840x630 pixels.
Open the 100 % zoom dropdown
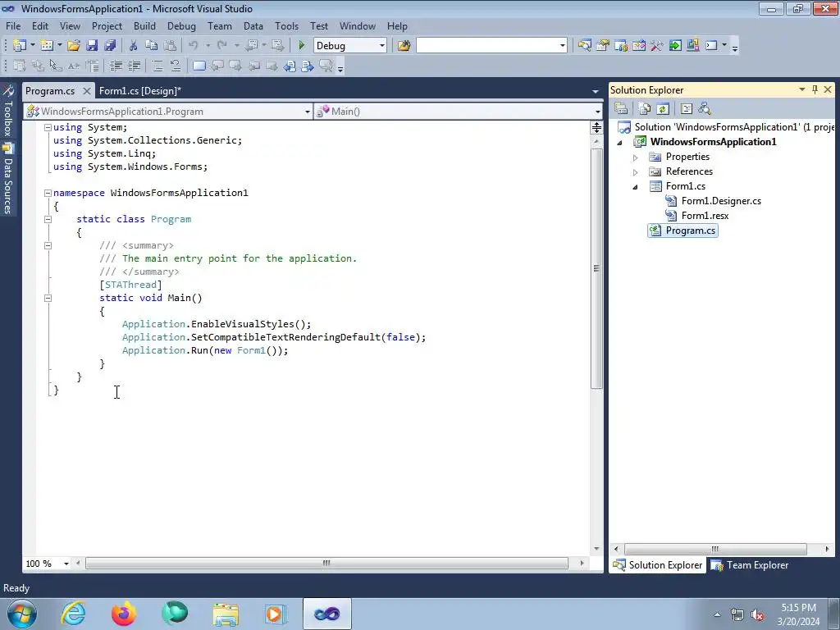[66, 564]
